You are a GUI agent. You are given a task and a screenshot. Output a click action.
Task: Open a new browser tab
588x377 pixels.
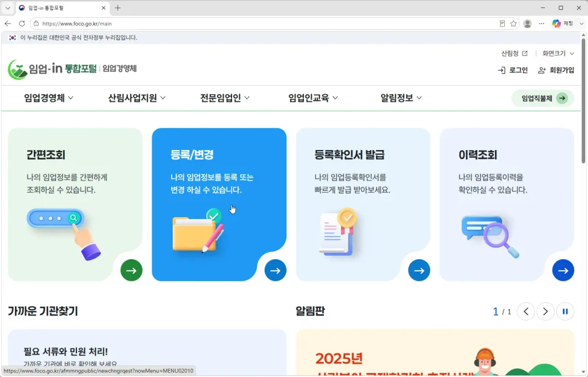pyautogui.click(x=118, y=7)
